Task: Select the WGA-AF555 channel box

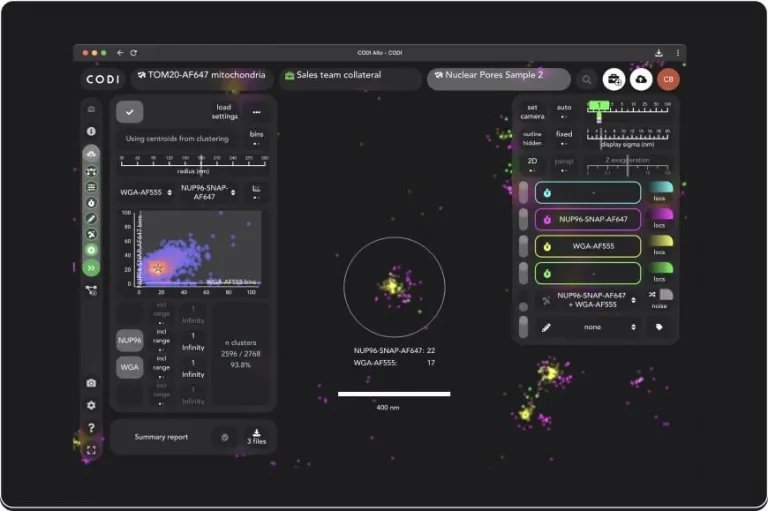Action: click(588, 246)
